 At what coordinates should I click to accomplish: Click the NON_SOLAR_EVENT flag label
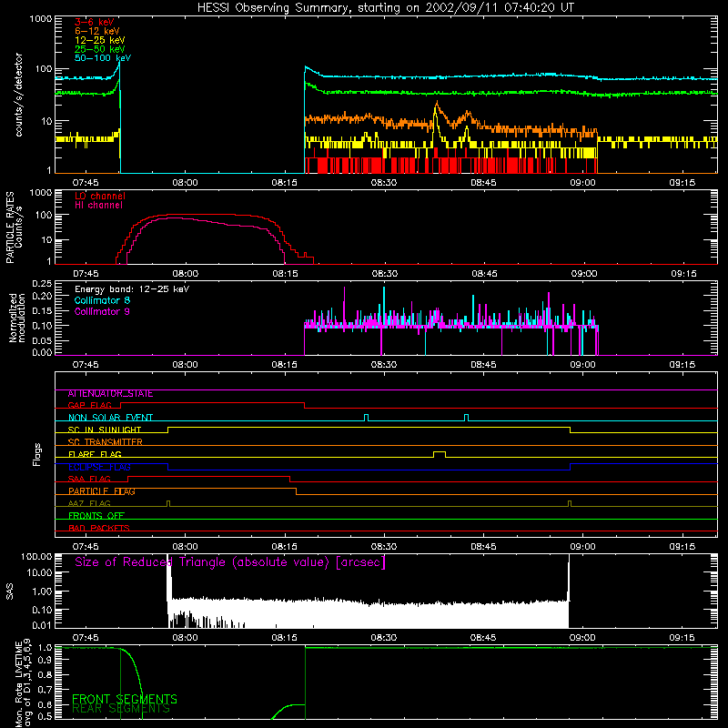pos(110,418)
